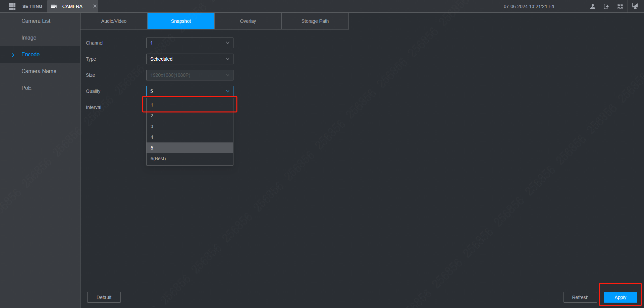Expand the Type dropdown showing Scheduled
The width and height of the screenshot is (644, 308).
tap(190, 59)
